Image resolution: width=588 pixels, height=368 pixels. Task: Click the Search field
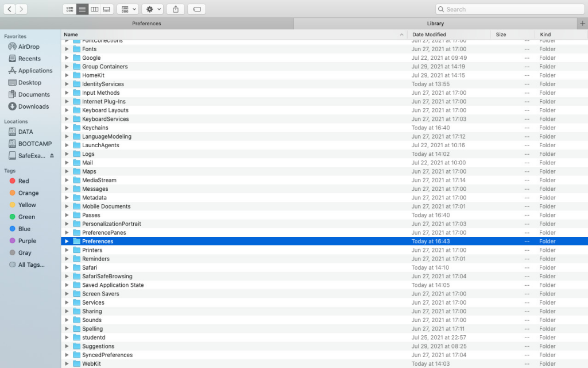coord(510,9)
